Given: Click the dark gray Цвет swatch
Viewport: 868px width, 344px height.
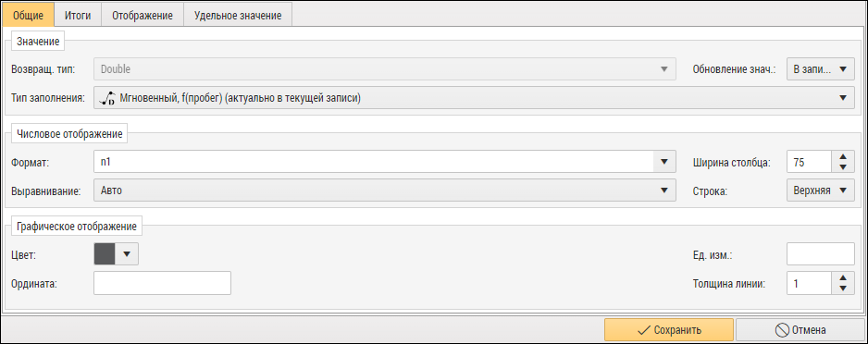Looking at the screenshot, I should click(x=105, y=254).
